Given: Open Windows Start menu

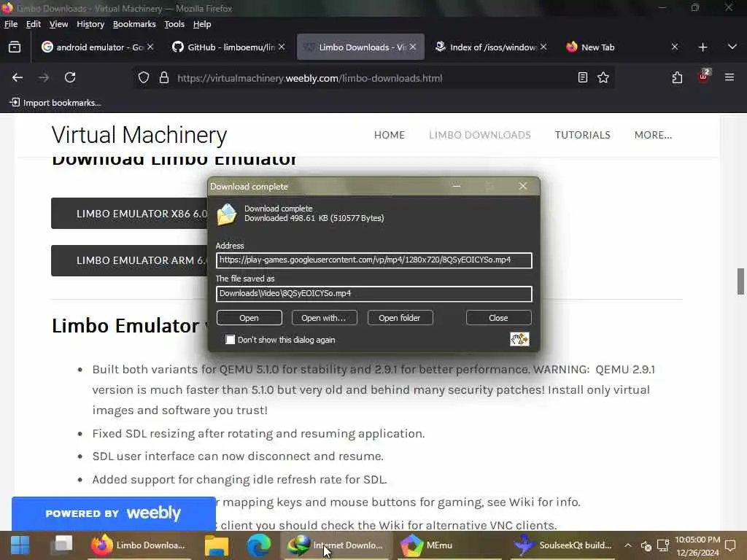Looking at the screenshot, I should [x=20, y=545].
